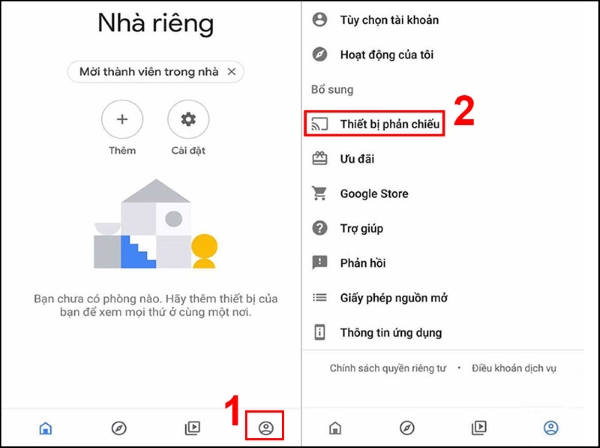Image resolution: width=600 pixels, height=448 pixels.
Task: Dismiss the Mời thành viên trong nhà chip
Action: [x=232, y=72]
